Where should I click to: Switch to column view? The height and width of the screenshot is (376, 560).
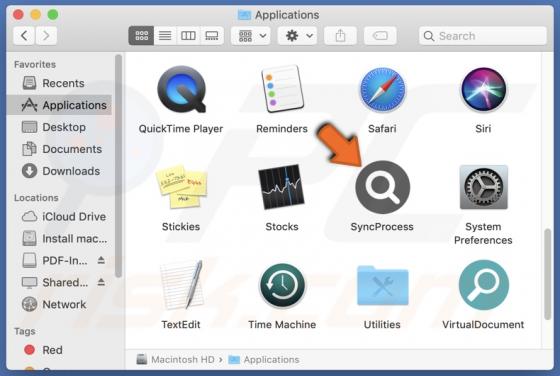(188, 36)
